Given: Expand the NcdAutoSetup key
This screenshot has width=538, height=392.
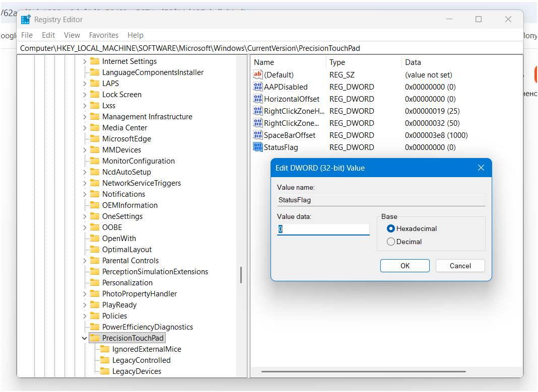Looking at the screenshot, I should [85, 172].
